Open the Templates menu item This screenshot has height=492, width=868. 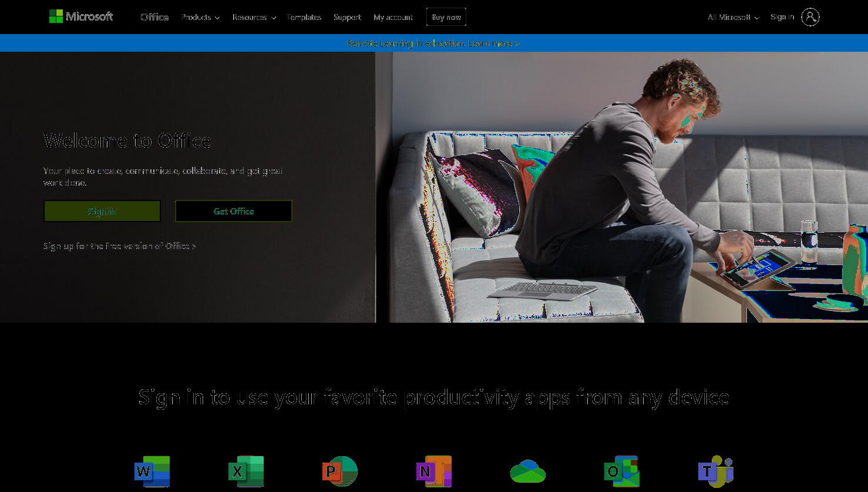pos(304,17)
